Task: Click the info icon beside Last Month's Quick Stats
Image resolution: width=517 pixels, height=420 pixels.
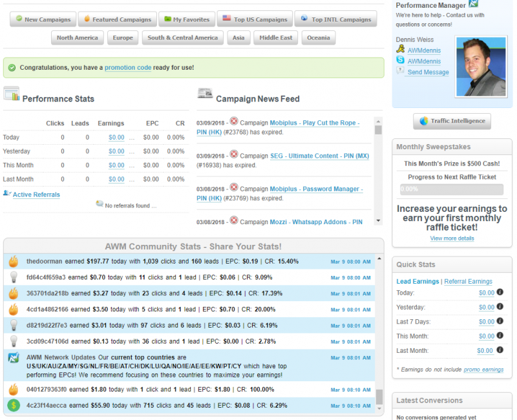Action: [x=498, y=351]
